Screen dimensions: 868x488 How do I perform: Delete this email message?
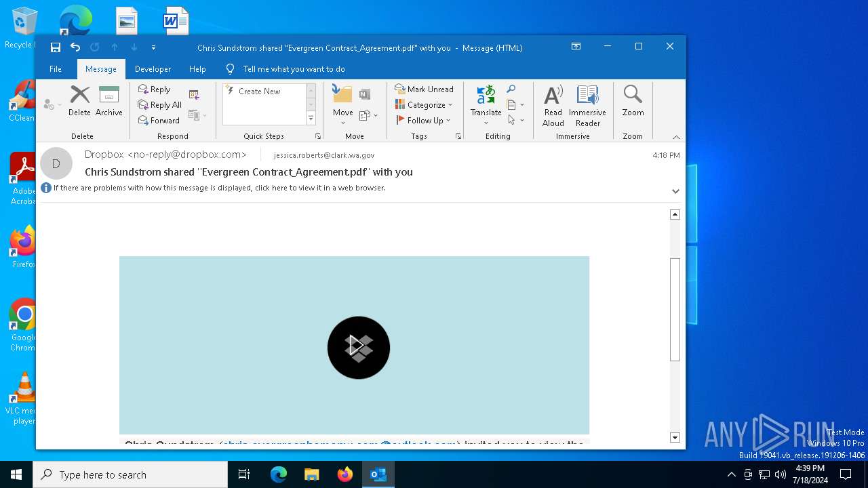pos(79,101)
